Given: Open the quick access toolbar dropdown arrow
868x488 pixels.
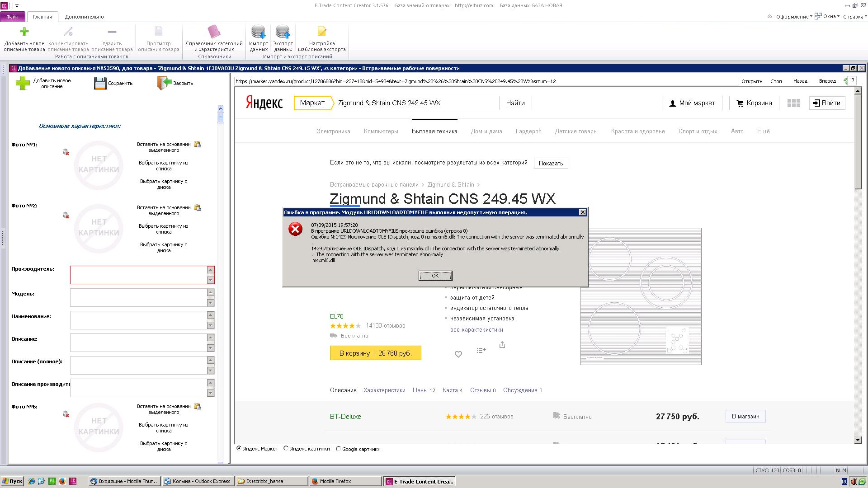Looking at the screenshot, I should 17,6.
